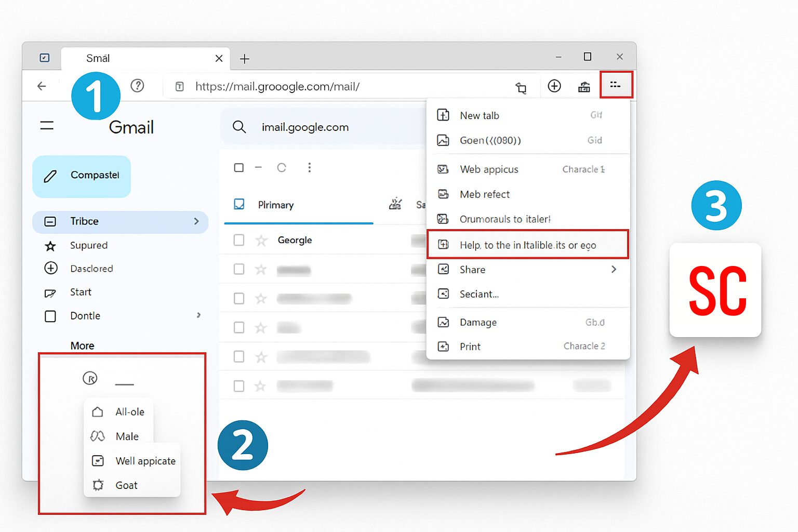The image size is (798, 532).
Task: Click the browser address bar URL field
Action: coord(278,86)
